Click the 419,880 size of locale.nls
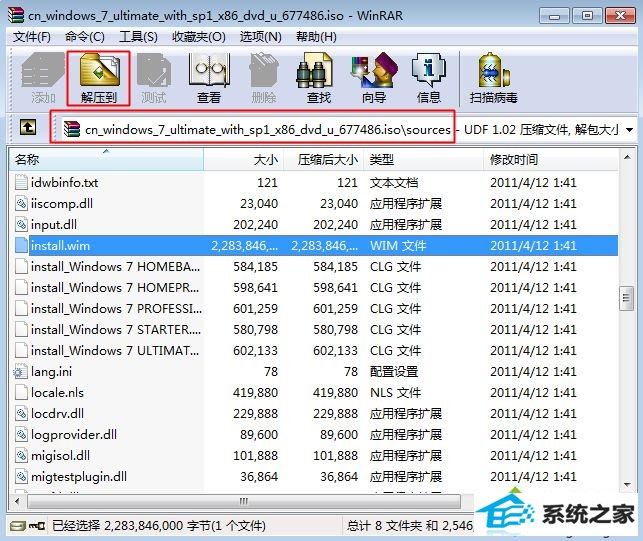Image resolution: width=643 pixels, height=541 pixels. coord(255,393)
